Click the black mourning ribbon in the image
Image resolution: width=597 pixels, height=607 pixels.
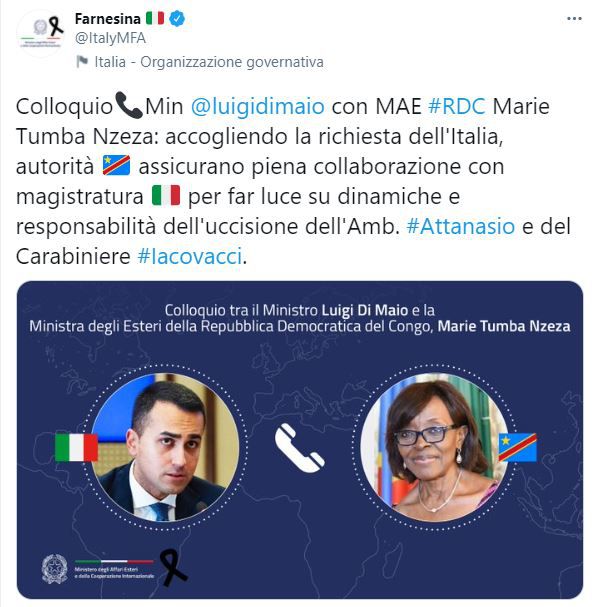173,568
